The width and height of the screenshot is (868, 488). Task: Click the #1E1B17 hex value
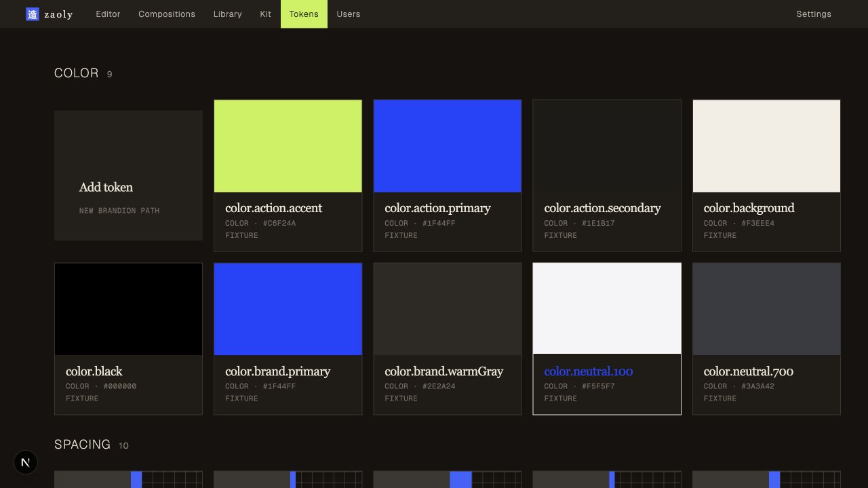pos(598,223)
